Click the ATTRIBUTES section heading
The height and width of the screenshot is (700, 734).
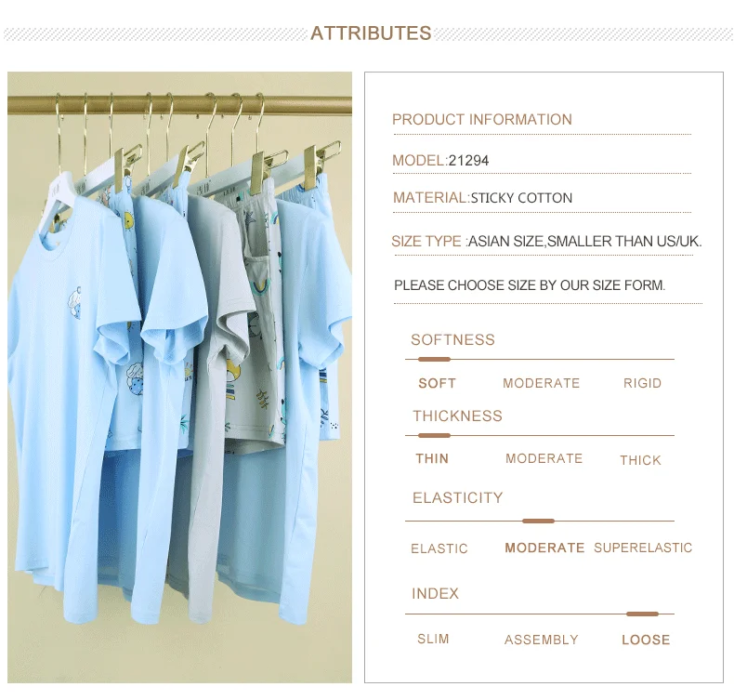tap(371, 33)
